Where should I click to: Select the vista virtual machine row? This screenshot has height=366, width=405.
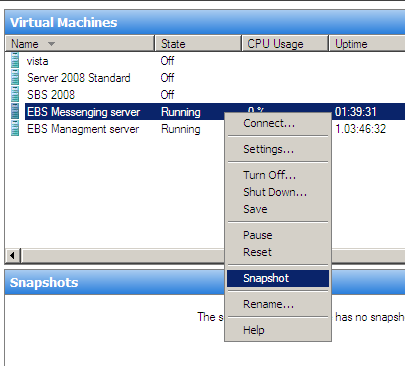[x=205, y=61]
